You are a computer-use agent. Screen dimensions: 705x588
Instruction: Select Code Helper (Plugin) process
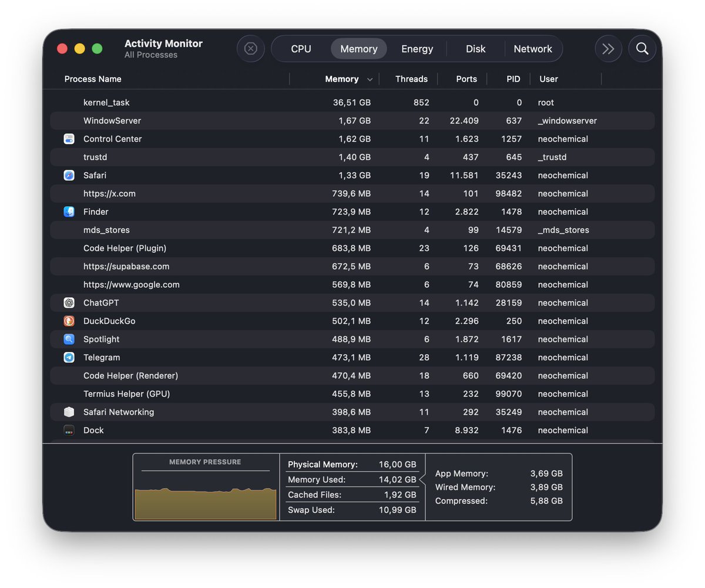point(352,248)
